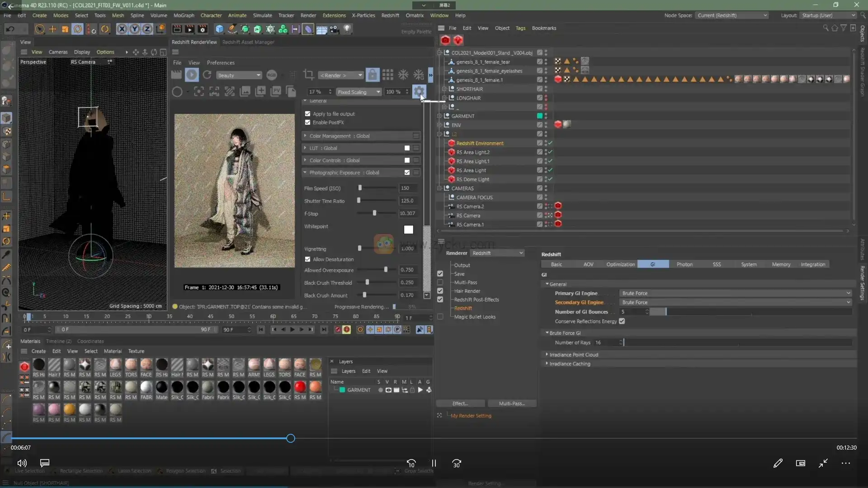
Task: Open the Beauty AOV dropdown
Action: [239, 75]
